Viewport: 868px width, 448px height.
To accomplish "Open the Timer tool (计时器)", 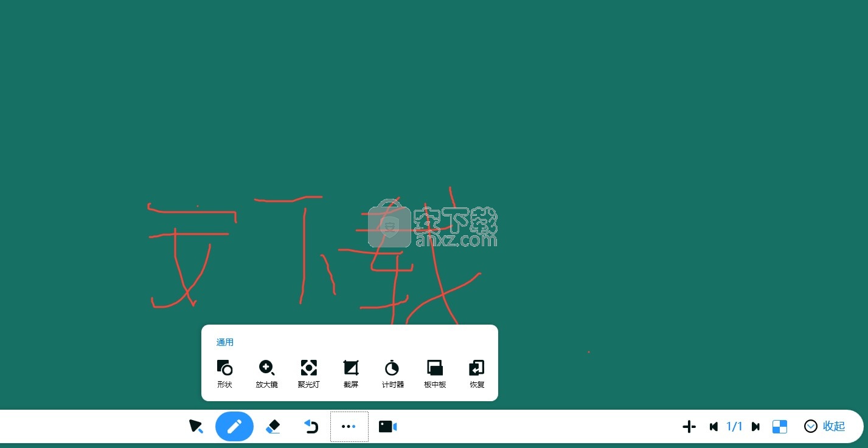I will 392,373.
